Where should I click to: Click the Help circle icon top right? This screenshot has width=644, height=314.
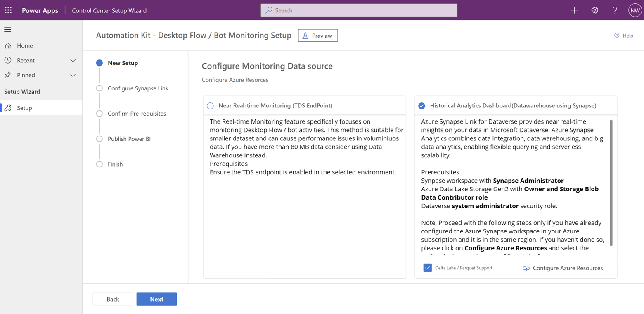pyautogui.click(x=617, y=36)
